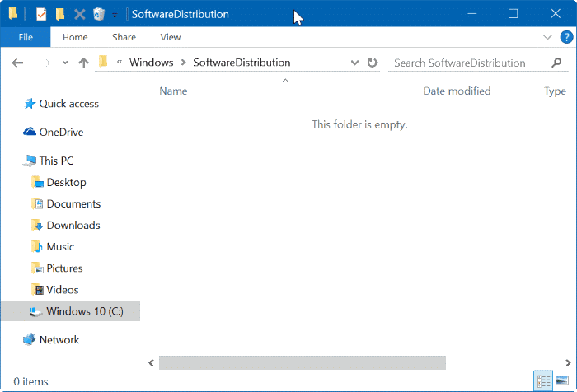The height and width of the screenshot is (392, 577).
Task: Open Network in navigation pane
Action: (x=59, y=340)
